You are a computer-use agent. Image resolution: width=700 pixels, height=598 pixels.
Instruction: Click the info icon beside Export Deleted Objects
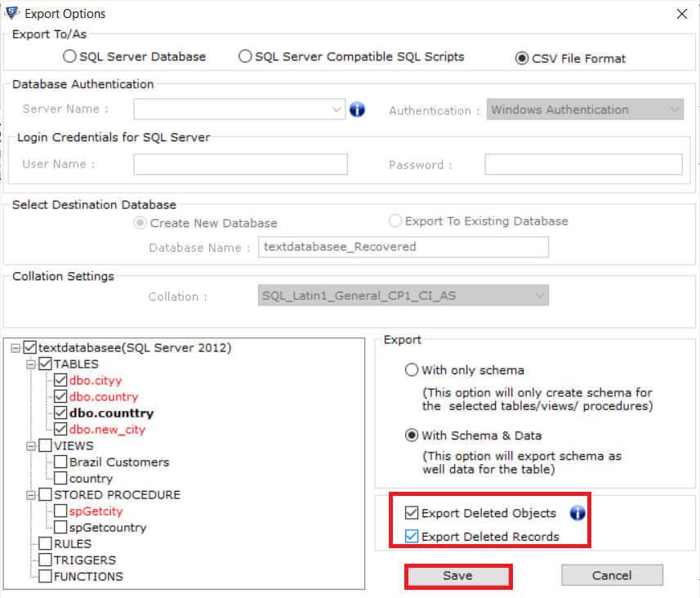[x=577, y=513]
